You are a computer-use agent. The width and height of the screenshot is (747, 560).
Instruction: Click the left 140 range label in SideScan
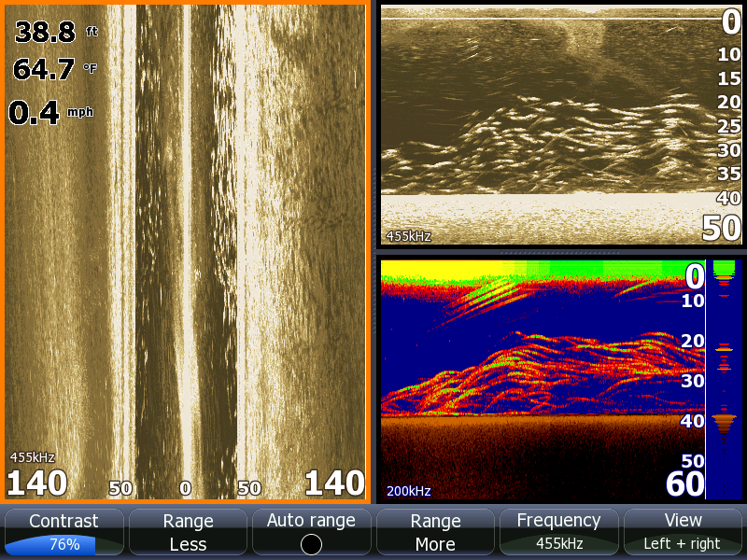(36, 483)
